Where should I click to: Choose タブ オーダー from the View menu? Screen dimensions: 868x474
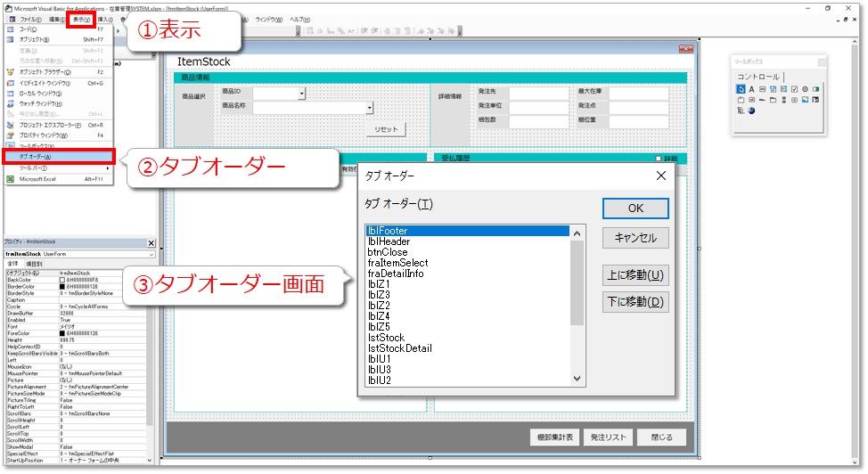[59, 157]
